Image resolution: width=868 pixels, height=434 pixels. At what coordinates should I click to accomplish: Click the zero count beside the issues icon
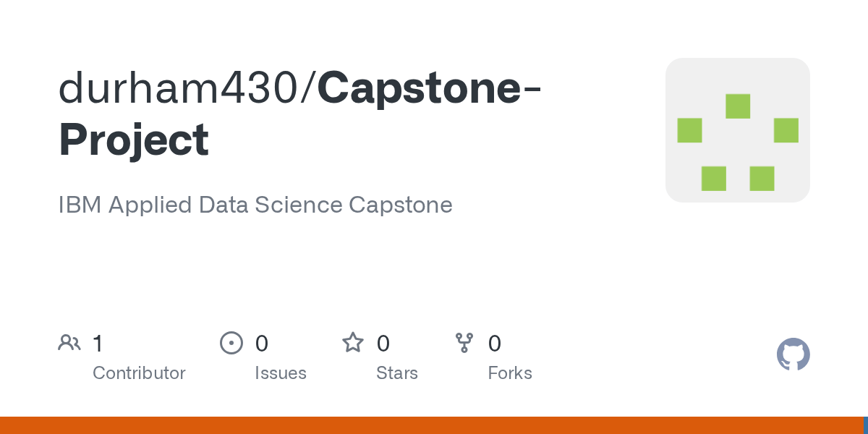262,343
